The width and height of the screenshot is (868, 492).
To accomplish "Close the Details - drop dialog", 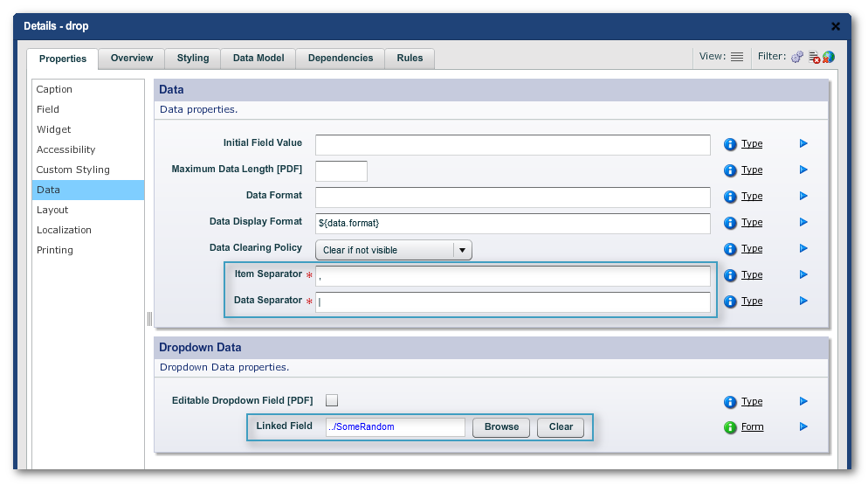I will 836,26.
